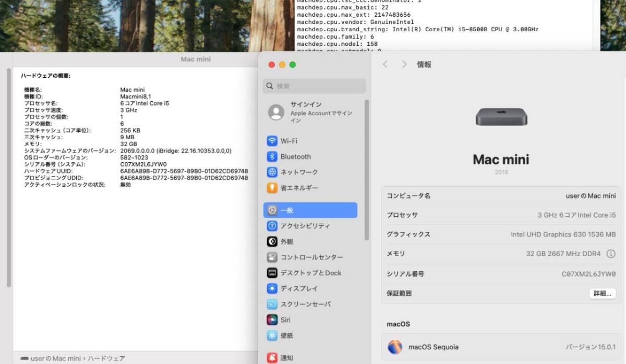626x364 pixels.
Task: Click the System Information window scrollbar
Action: point(8,177)
